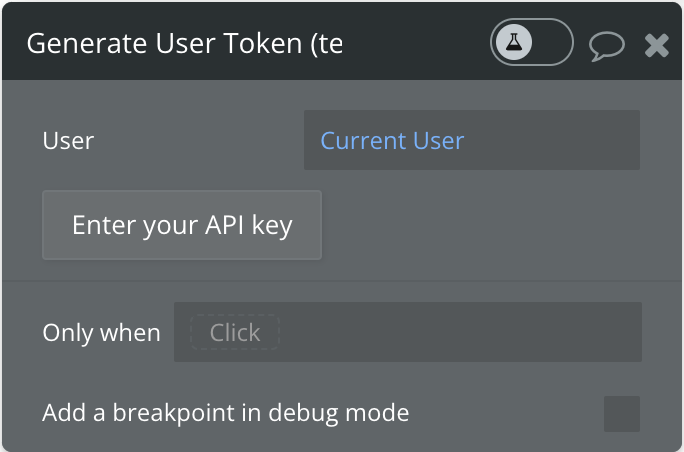The width and height of the screenshot is (684, 452).
Task: Click the Enter your API key button
Action: pyautogui.click(x=182, y=225)
